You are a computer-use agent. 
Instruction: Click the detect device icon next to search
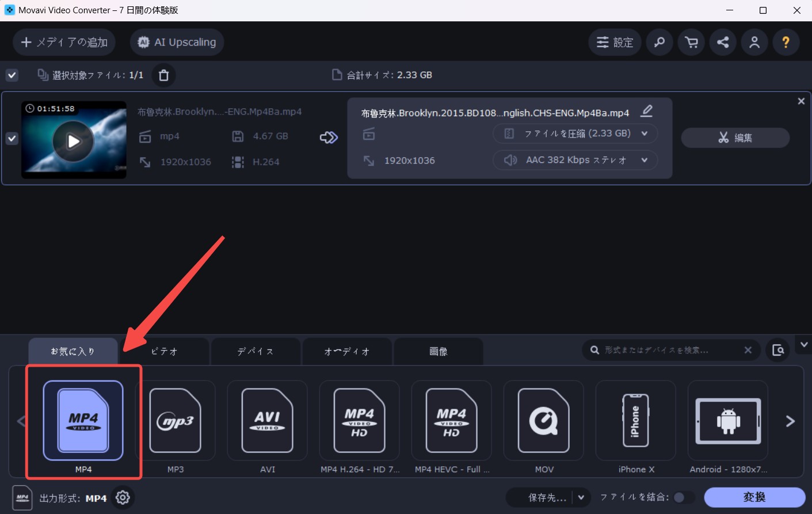tap(778, 350)
